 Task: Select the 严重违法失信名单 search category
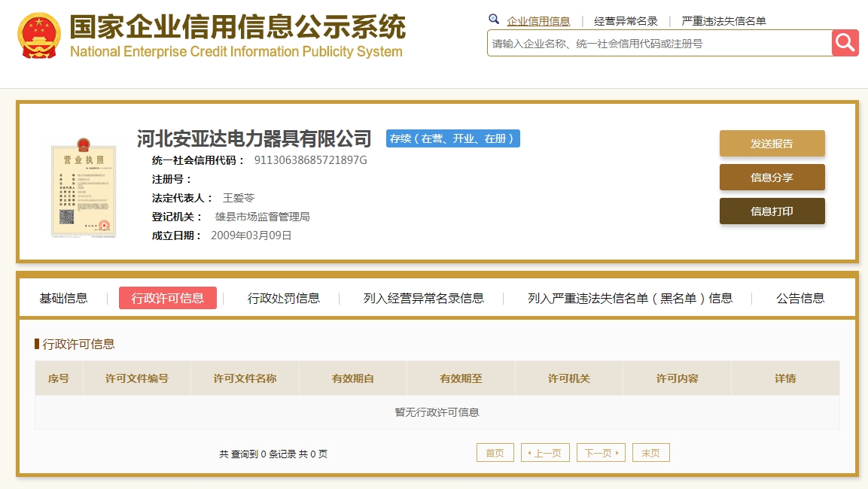point(723,21)
